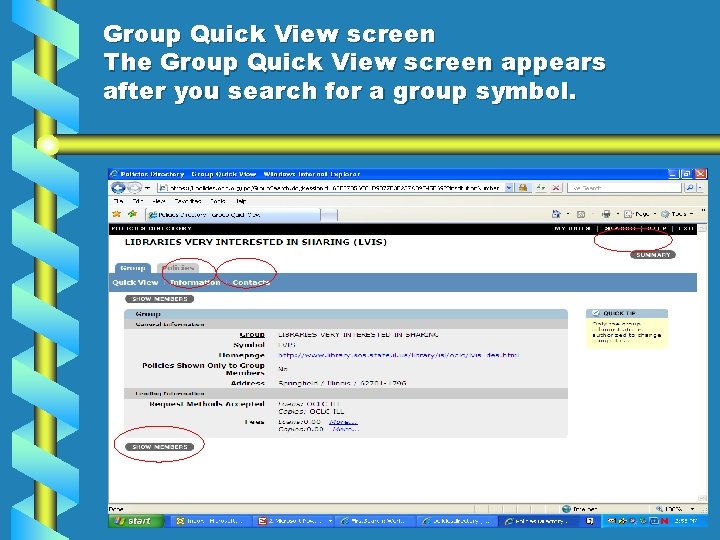Screen dimensions: 720x540
Task: Click the Windows Start button
Action: point(136,521)
